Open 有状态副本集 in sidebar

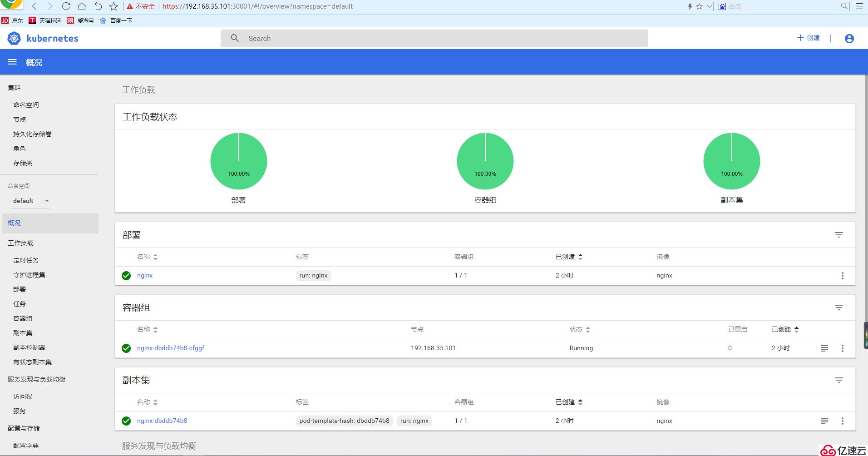[x=32, y=362]
